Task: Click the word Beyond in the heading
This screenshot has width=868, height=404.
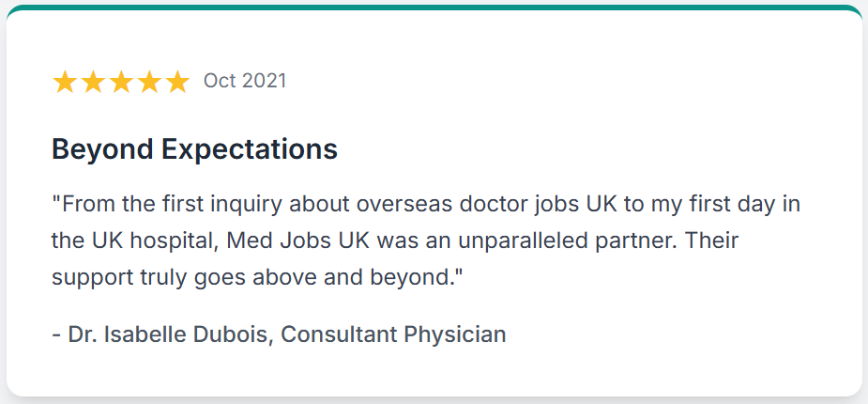Action: [x=102, y=149]
